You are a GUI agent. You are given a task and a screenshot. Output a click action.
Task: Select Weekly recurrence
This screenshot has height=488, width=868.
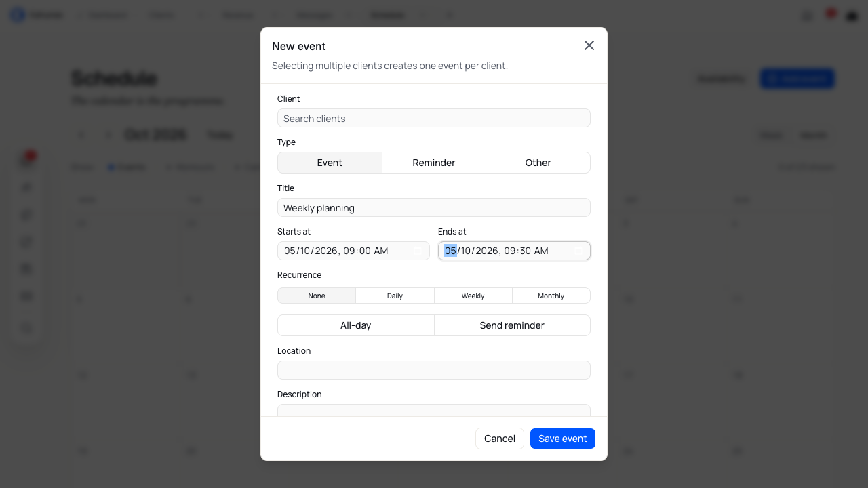click(x=473, y=296)
